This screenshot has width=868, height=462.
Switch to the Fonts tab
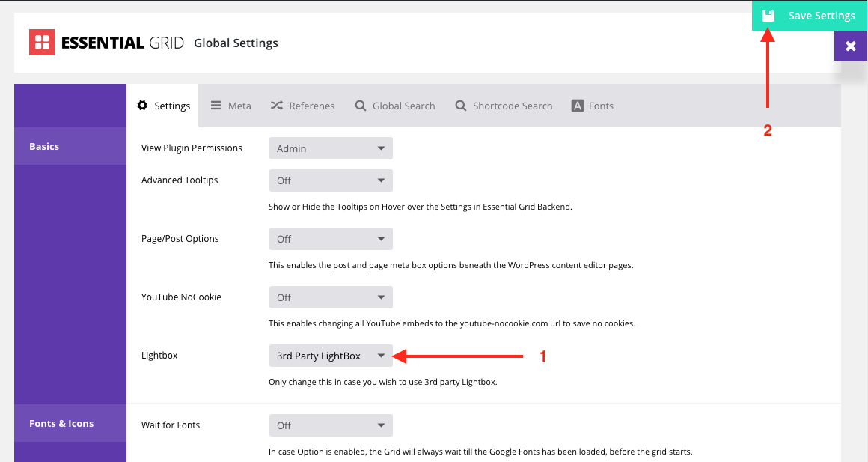point(593,106)
